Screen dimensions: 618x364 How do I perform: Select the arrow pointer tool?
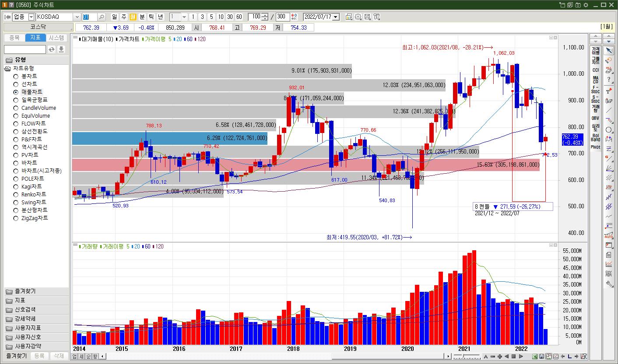pos(608,50)
